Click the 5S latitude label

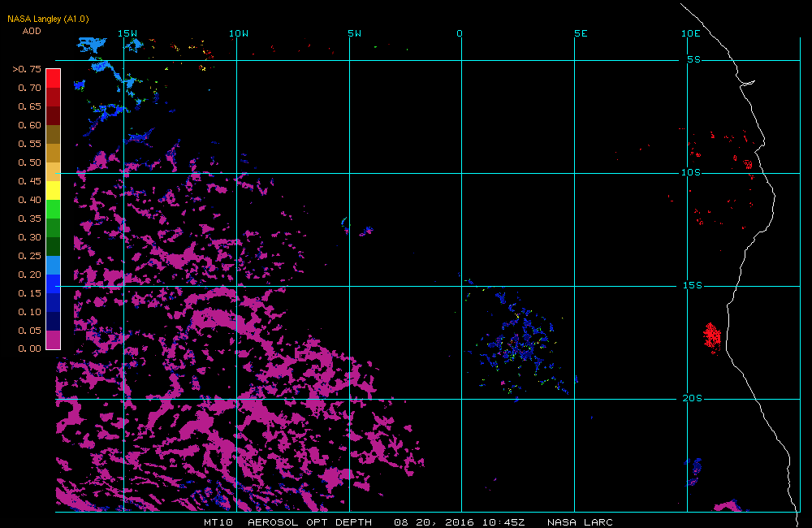[x=694, y=59]
